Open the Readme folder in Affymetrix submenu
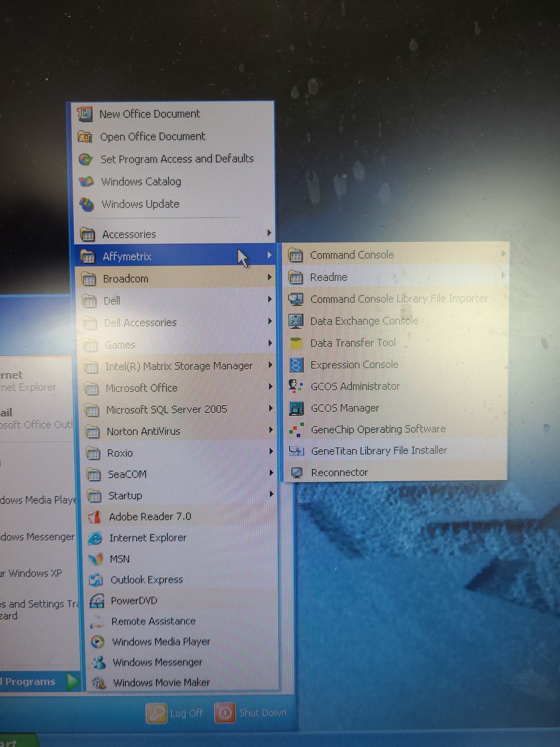This screenshot has width=560, height=747. 395,277
